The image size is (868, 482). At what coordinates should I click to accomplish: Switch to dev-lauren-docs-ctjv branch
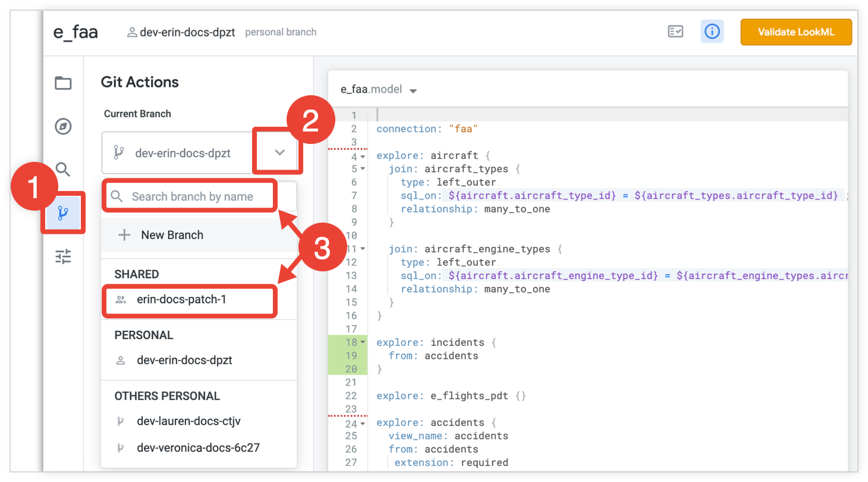pos(188,421)
